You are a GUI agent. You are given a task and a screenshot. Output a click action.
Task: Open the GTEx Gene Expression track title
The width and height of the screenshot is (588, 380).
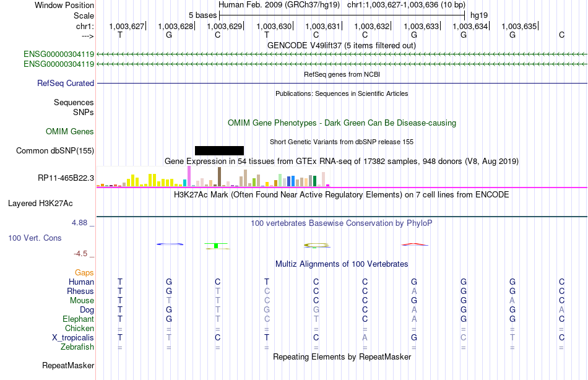pos(342,162)
